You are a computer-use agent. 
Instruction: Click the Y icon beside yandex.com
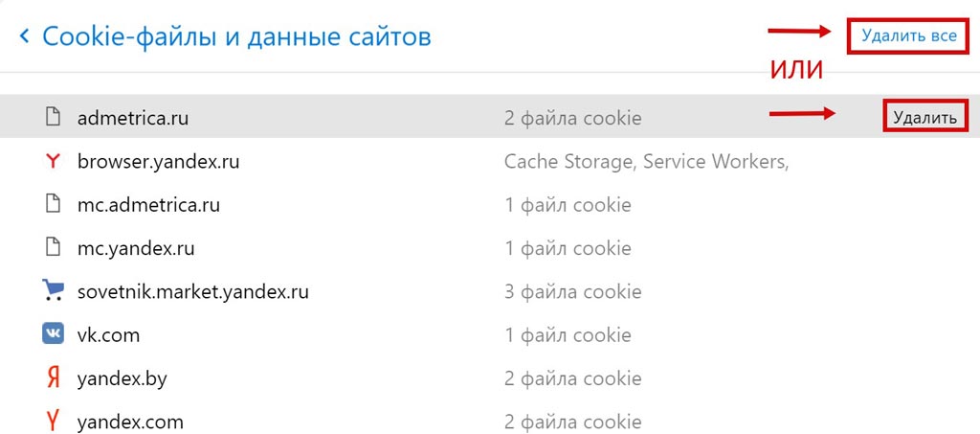point(53,422)
